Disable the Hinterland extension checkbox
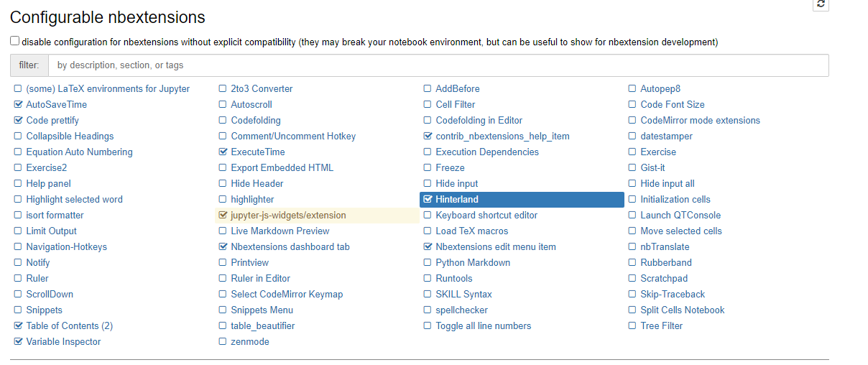The image size is (868, 365). [428, 199]
